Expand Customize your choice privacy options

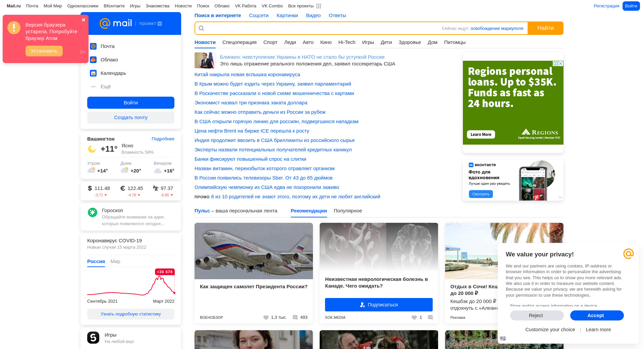click(x=550, y=330)
